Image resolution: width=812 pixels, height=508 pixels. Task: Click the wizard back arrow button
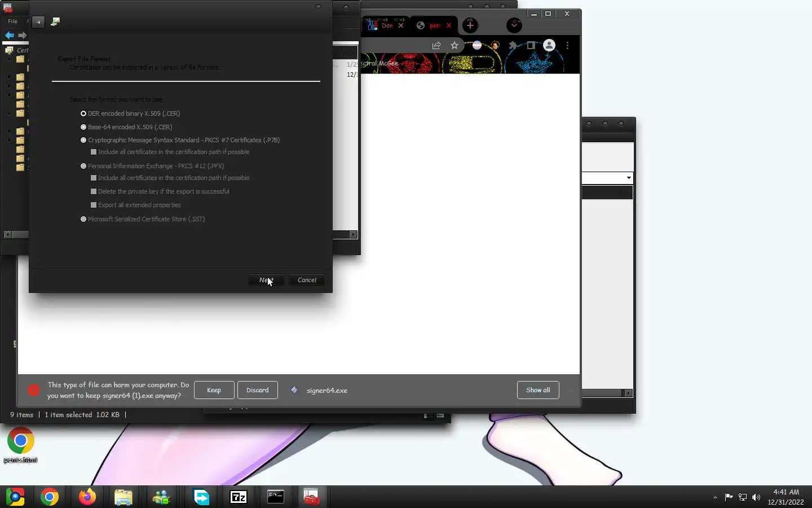point(38,21)
